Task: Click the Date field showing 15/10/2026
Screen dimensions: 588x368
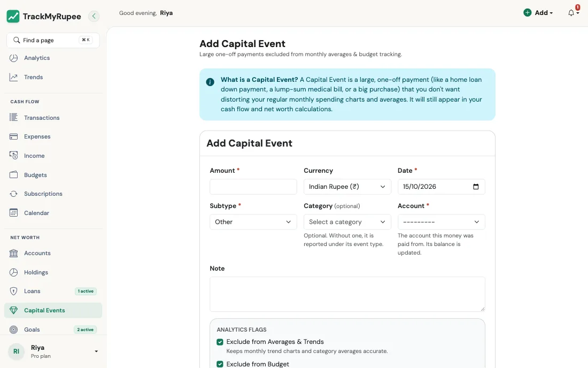Action: (442, 187)
